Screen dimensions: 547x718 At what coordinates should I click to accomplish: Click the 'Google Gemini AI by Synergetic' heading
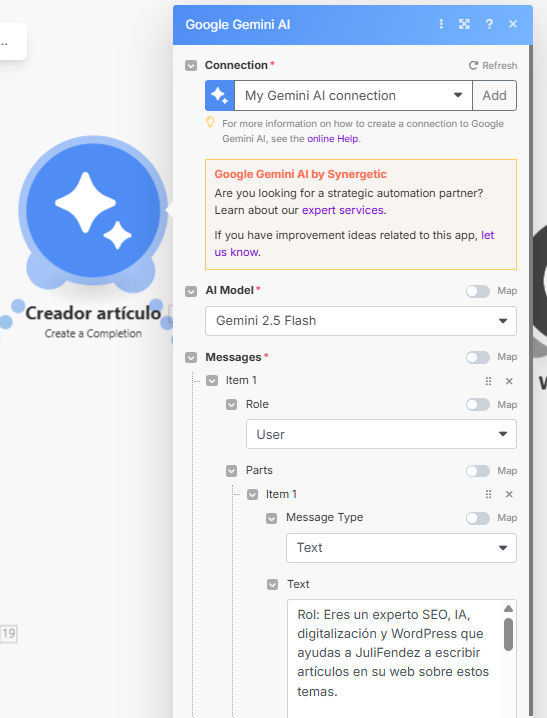tap(300, 174)
